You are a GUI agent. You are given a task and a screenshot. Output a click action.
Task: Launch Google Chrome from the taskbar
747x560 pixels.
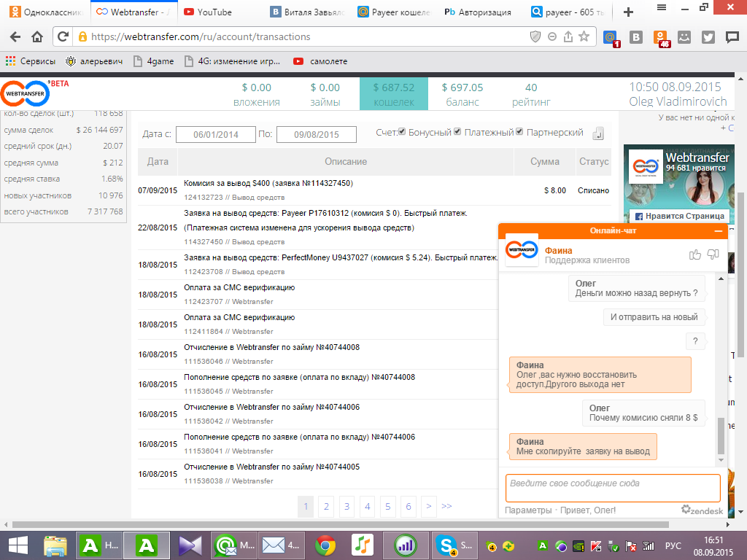[x=325, y=545]
